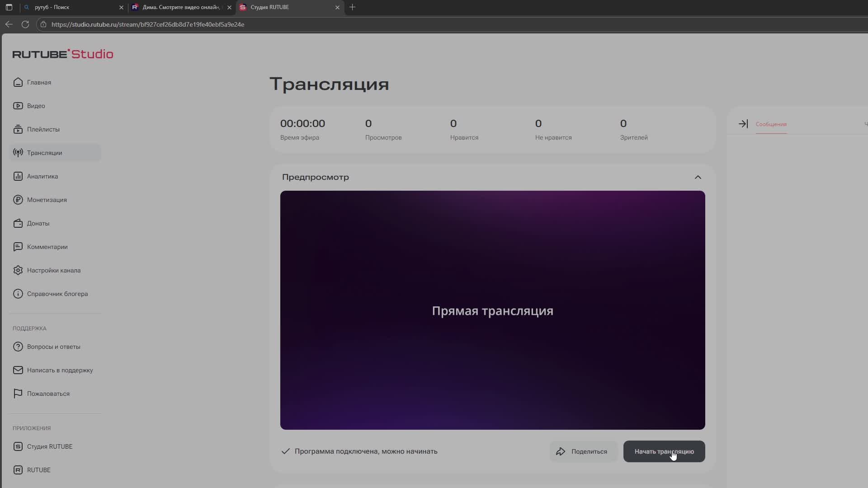Open Настройки канала gear icon
Image resolution: width=868 pixels, height=488 pixels.
pyautogui.click(x=18, y=270)
